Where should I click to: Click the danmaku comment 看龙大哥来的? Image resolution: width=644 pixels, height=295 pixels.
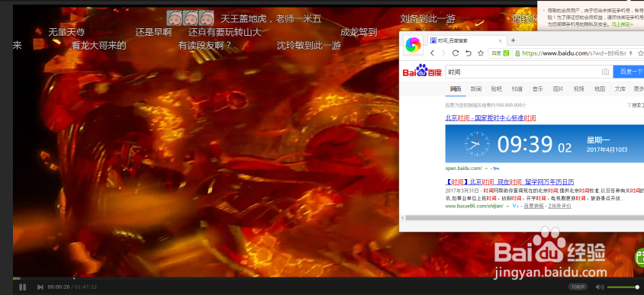tap(98, 46)
